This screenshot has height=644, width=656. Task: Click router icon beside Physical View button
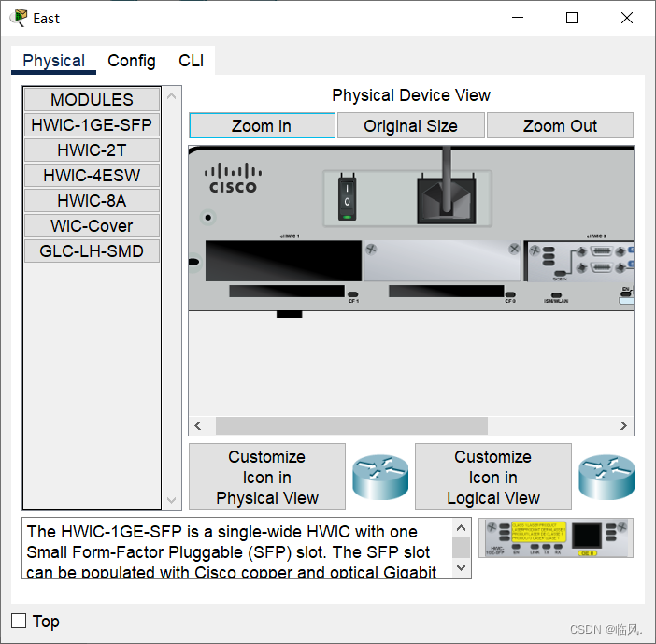[x=380, y=477]
